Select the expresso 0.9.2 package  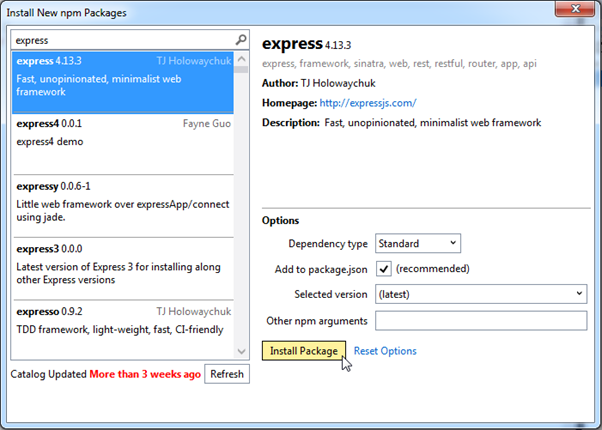pos(122,320)
